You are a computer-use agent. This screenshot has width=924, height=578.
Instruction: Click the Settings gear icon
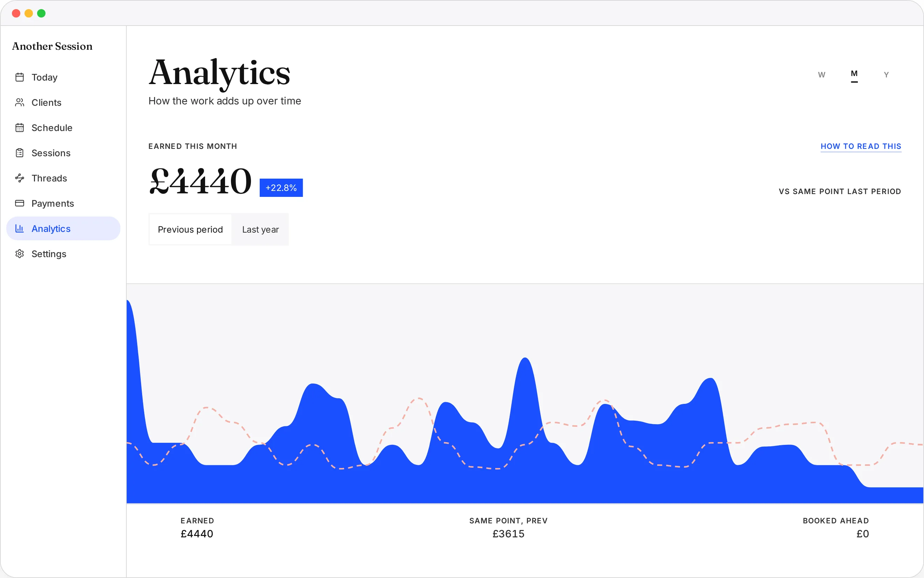pyautogui.click(x=20, y=254)
